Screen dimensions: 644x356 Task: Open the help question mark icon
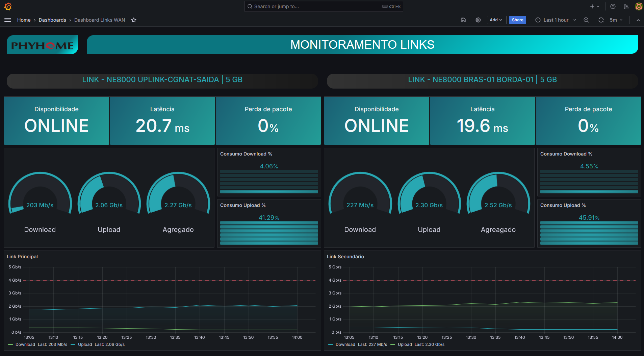point(613,6)
